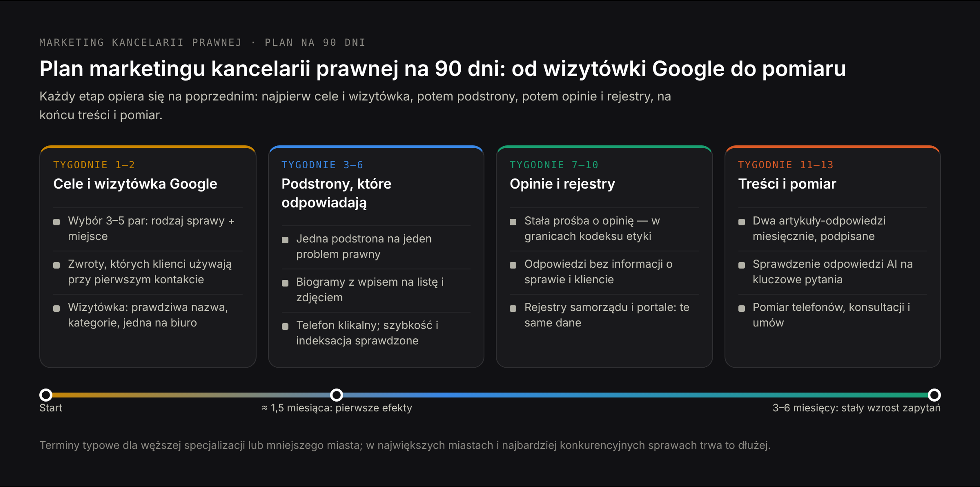Click item 'Rejestry samorządu i portale'
980x487 pixels.
pyautogui.click(x=607, y=315)
